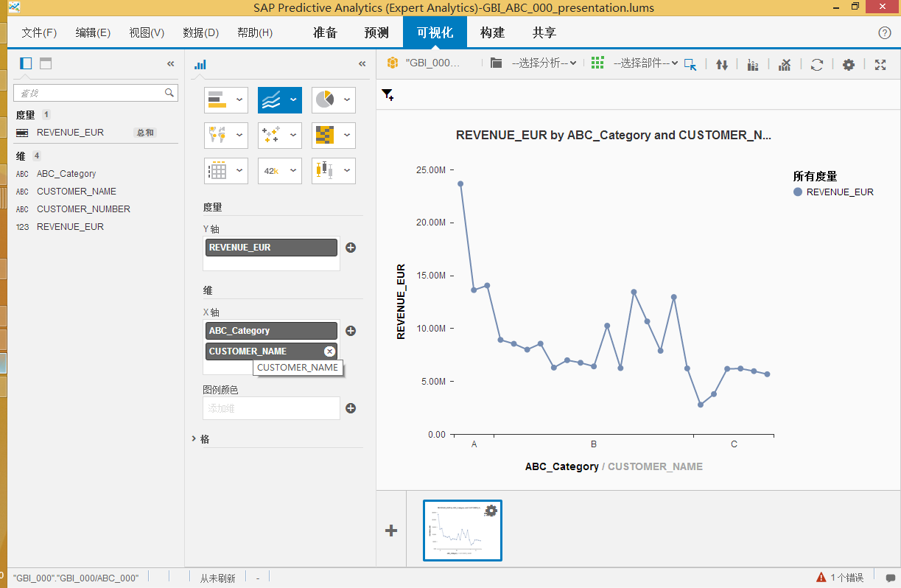Expand chart to full screen
The width and height of the screenshot is (901, 588).
tap(880, 64)
